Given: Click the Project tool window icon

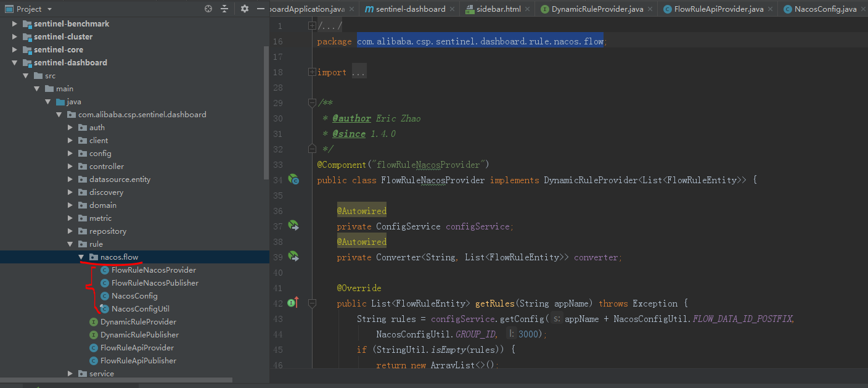Looking at the screenshot, I should pos(9,9).
